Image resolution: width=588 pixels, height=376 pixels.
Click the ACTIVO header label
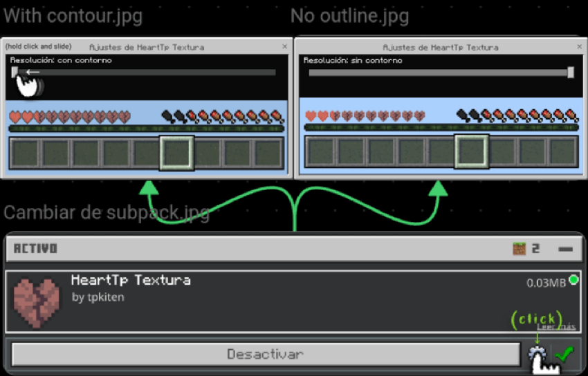pos(35,249)
